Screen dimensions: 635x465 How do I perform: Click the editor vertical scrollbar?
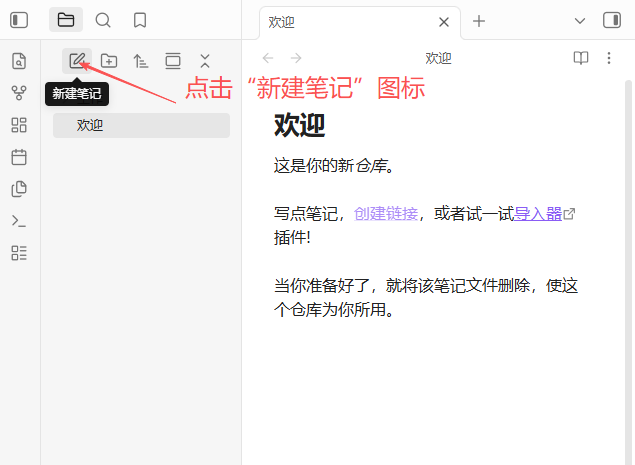(629, 272)
